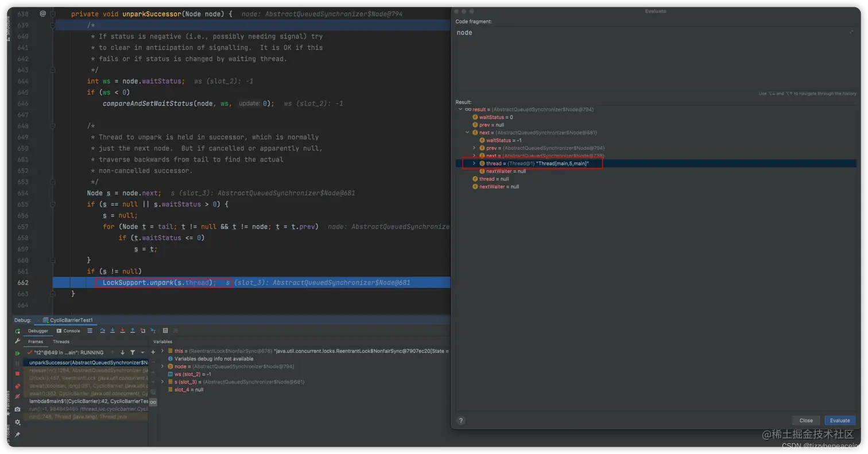Switch to Debugger tab
Viewport: 868px width, 454px height.
(x=38, y=331)
